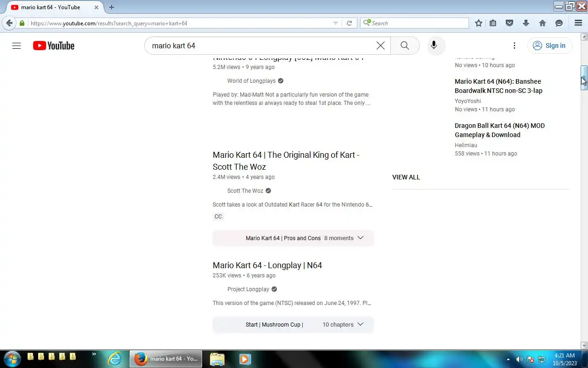Go to Firefox home page
Image resolution: width=588 pixels, height=368 pixels.
click(x=543, y=23)
